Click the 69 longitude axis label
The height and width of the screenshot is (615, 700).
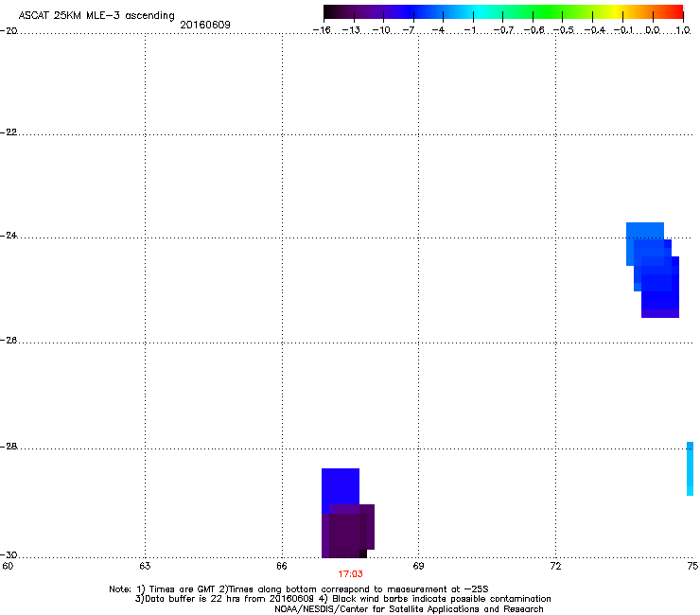pos(418,567)
